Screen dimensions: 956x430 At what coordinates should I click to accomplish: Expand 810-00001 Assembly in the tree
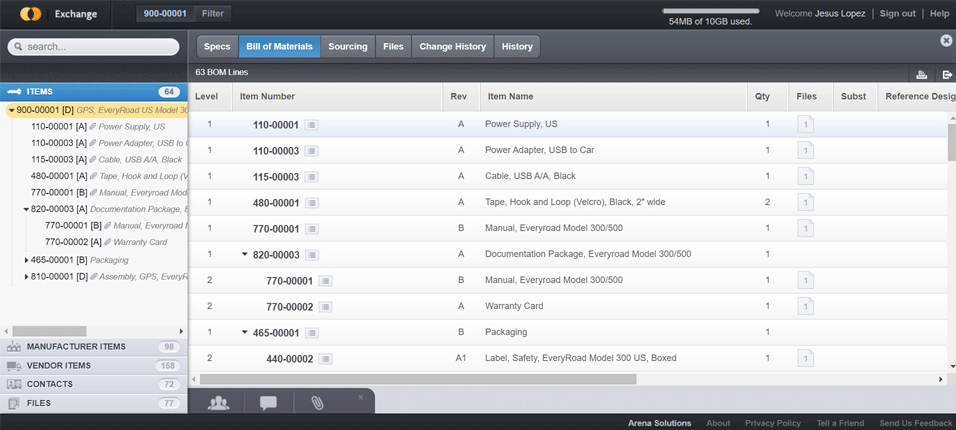tap(26, 276)
